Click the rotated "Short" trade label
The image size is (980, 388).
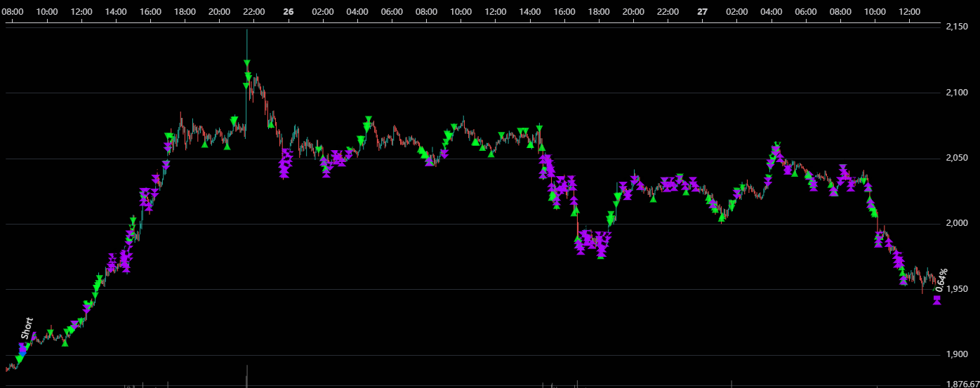27,328
